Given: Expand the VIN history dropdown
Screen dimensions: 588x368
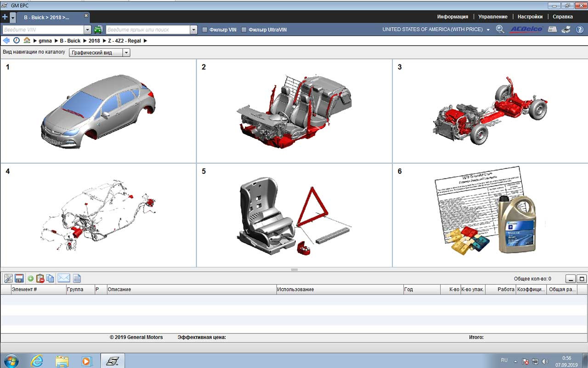Looking at the screenshot, I should [88, 29].
